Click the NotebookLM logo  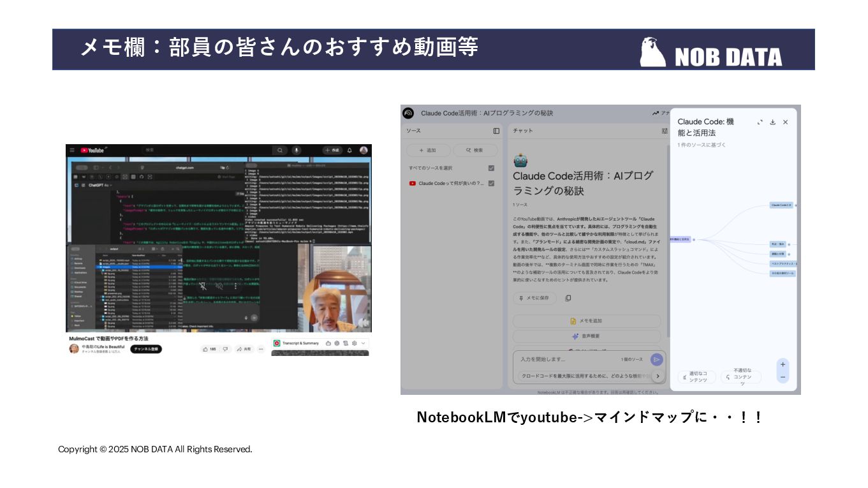tap(408, 113)
